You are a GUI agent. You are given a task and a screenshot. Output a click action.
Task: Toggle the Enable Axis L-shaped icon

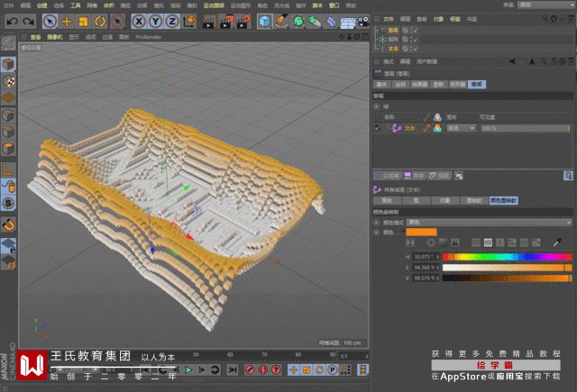[8, 169]
